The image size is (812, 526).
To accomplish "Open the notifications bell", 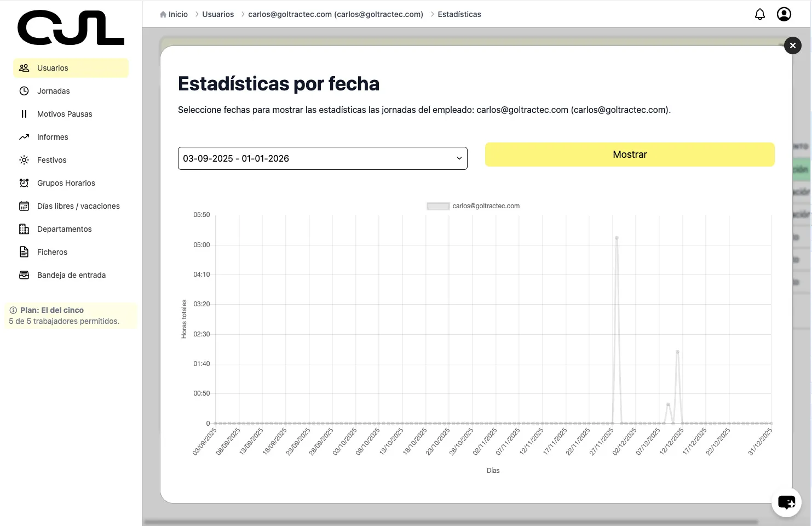I will pos(760,14).
